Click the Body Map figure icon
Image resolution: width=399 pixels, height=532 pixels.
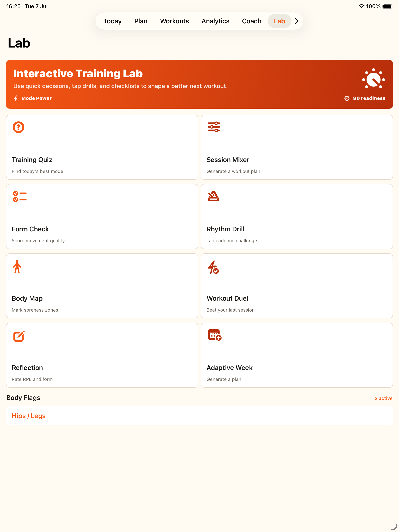pos(17,266)
